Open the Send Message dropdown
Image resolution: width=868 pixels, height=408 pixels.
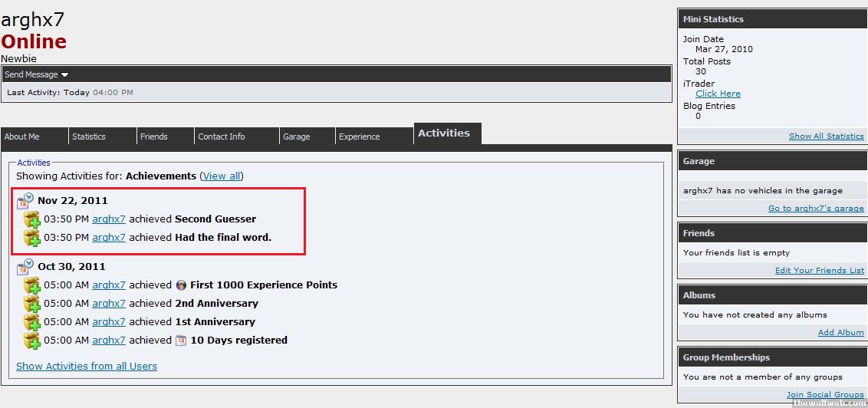[x=36, y=74]
